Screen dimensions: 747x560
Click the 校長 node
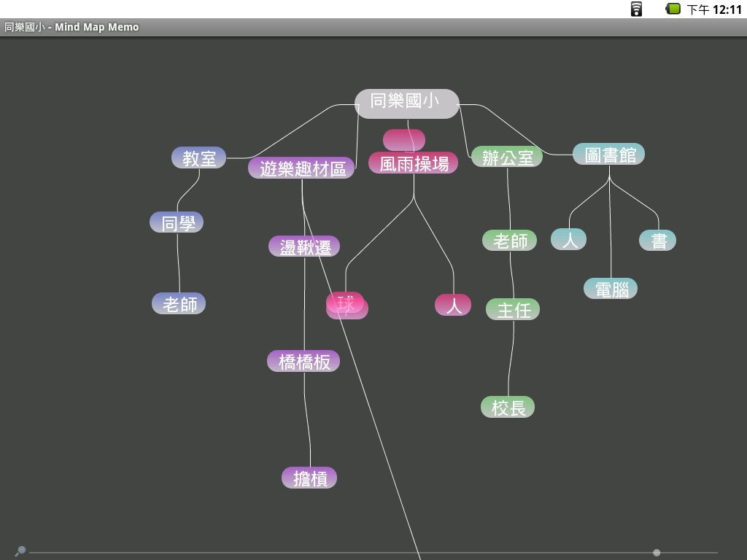(x=508, y=408)
